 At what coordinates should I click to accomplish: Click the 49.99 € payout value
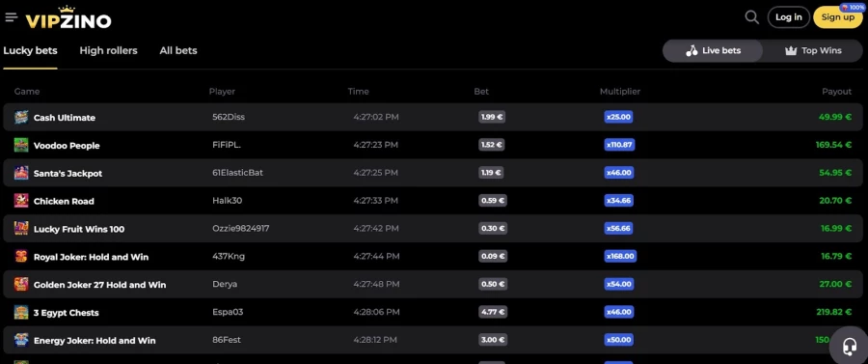pyautogui.click(x=835, y=117)
